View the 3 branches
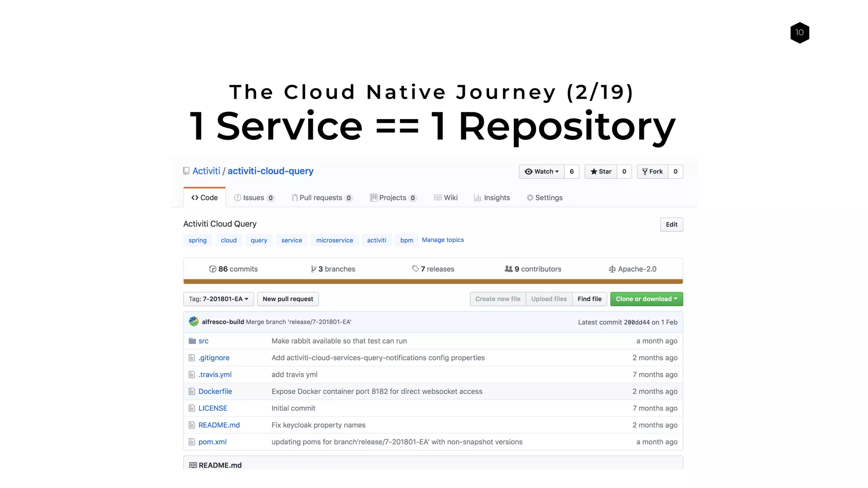Image resolution: width=868 pixels, height=488 pixels. (333, 269)
